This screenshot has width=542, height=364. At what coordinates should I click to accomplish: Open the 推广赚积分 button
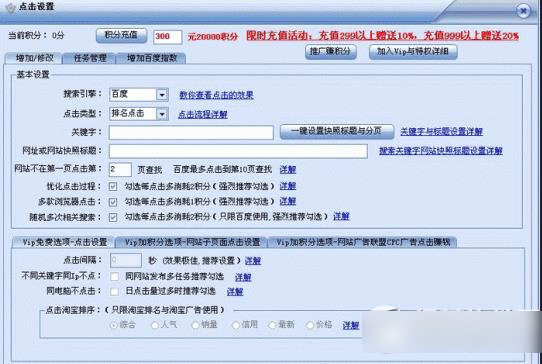pos(330,52)
